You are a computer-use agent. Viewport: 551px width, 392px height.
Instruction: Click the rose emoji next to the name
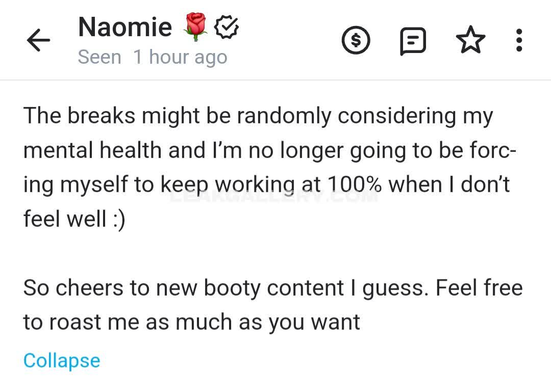click(196, 27)
